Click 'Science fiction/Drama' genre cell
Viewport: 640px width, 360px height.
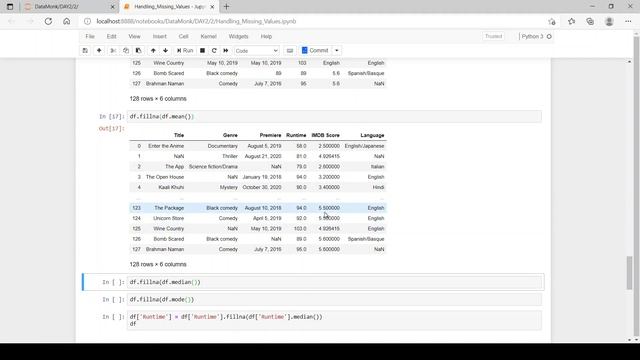(x=213, y=167)
